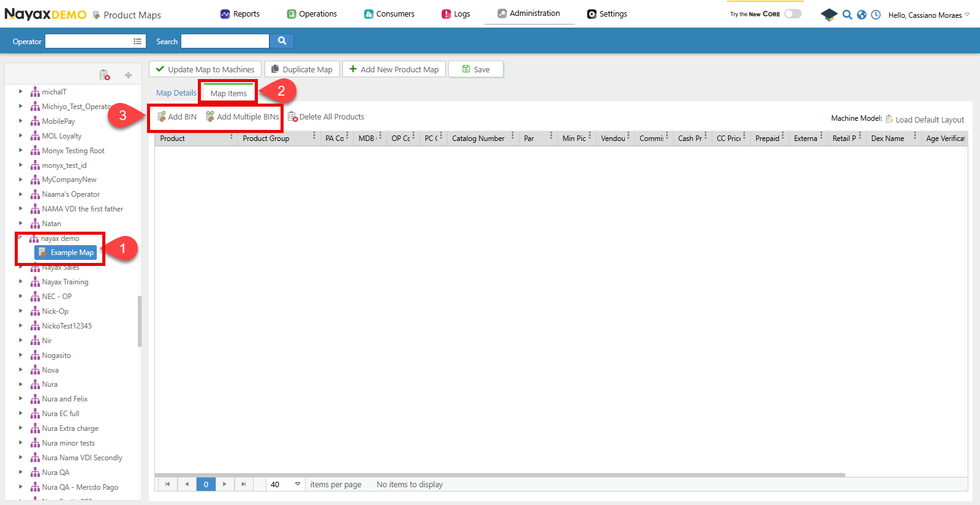Click the search magnifier button in blue bar
980x505 pixels.
pos(282,40)
